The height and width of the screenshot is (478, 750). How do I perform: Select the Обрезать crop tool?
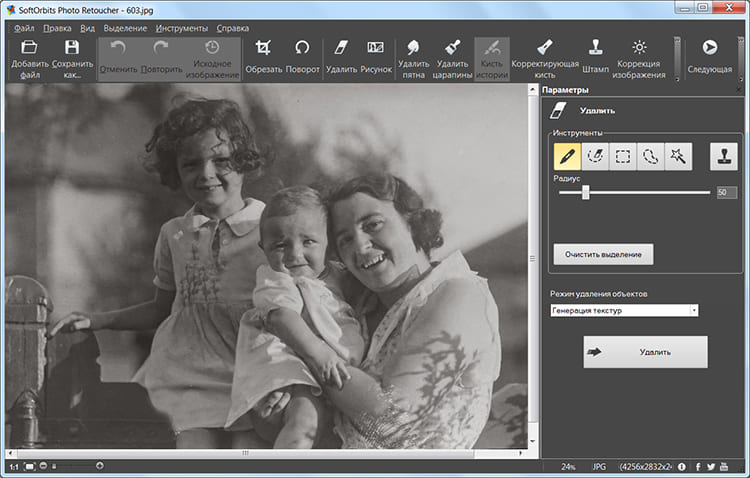click(264, 58)
